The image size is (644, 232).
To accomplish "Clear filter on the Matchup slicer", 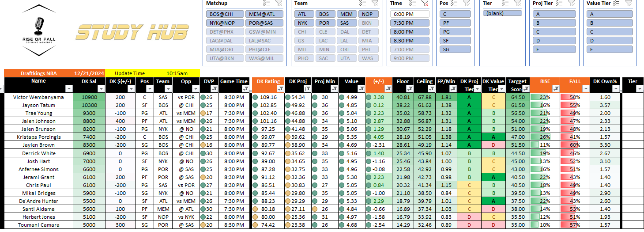I will pos(279,3).
